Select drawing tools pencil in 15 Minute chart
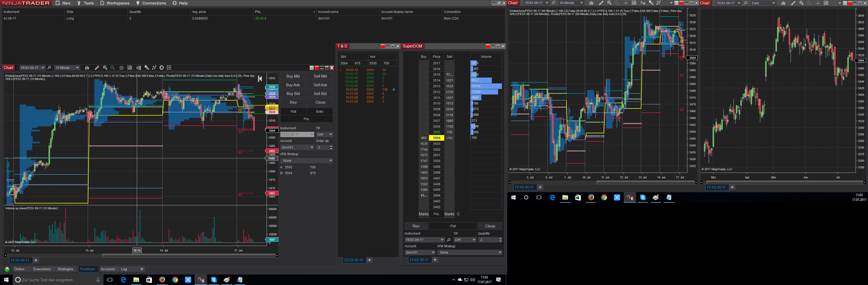The height and width of the screenshot is (285, 868). (x=97, y=68)
